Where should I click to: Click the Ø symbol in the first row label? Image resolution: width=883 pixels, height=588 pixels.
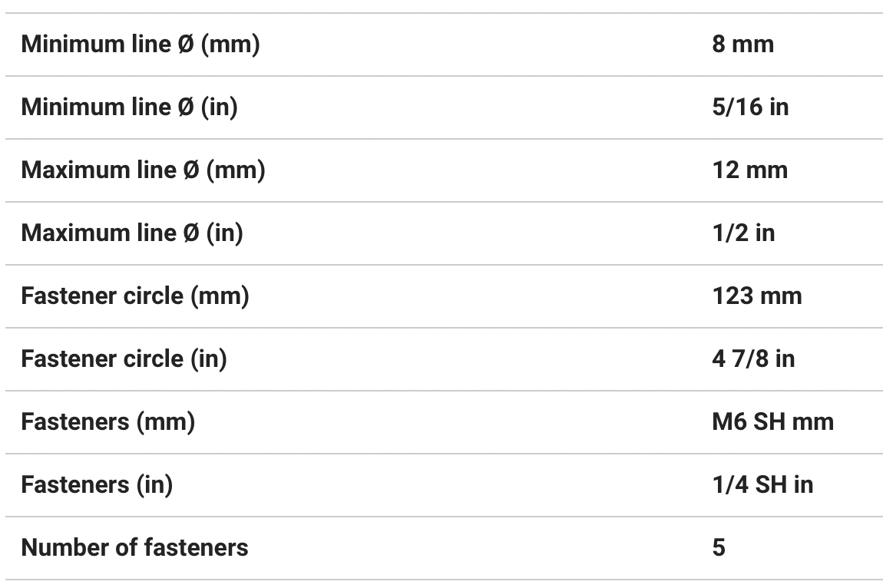185,45
